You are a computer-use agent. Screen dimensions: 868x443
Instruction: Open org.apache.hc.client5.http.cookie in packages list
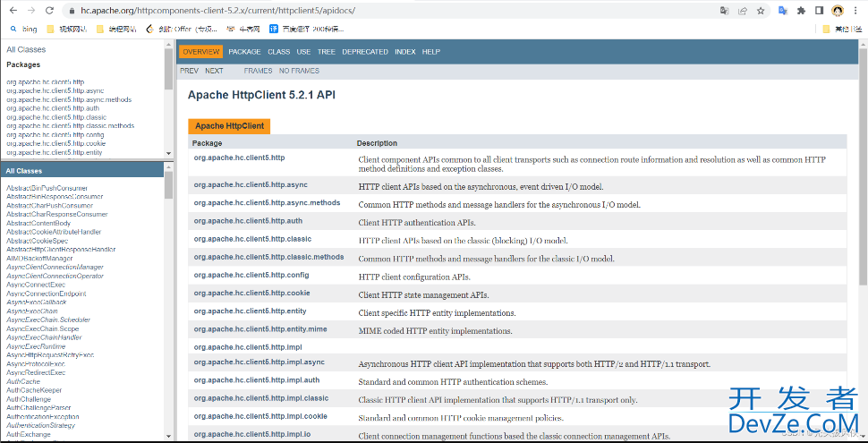(55, 143)
